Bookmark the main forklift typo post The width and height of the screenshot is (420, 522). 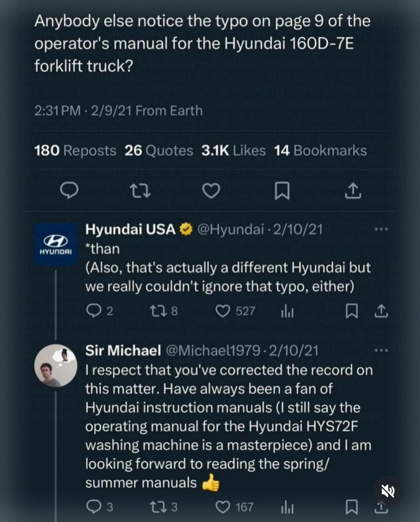click(x=282, y=191)
